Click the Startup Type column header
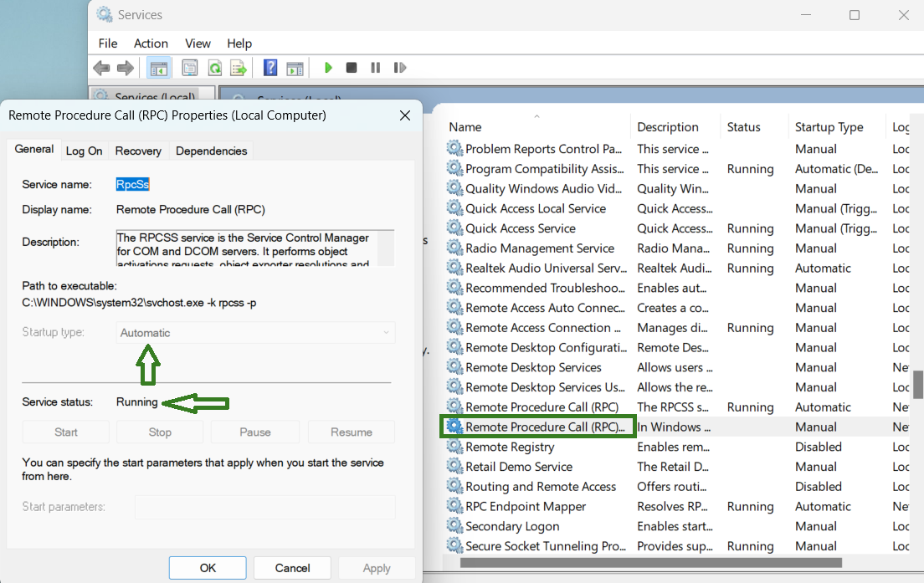 829,127
